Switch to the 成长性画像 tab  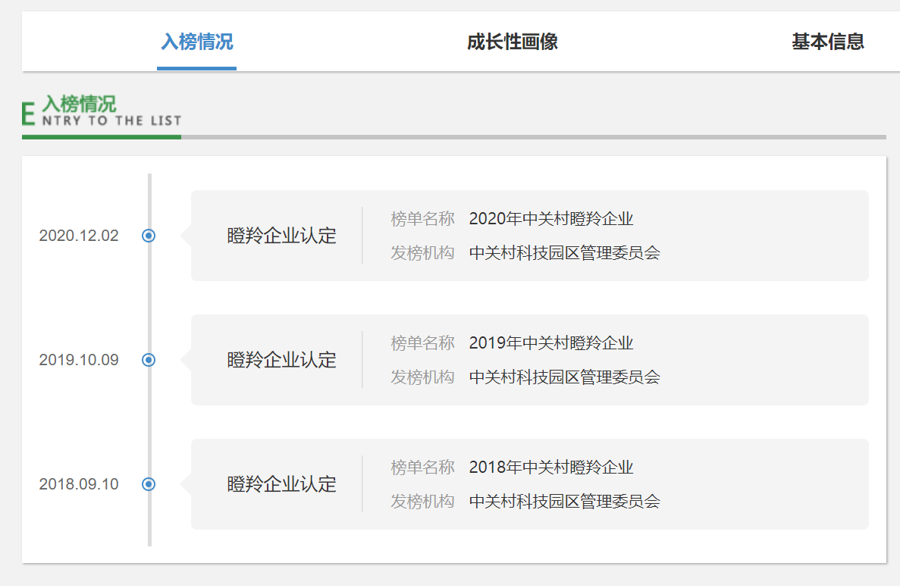(x=512, y=42)
